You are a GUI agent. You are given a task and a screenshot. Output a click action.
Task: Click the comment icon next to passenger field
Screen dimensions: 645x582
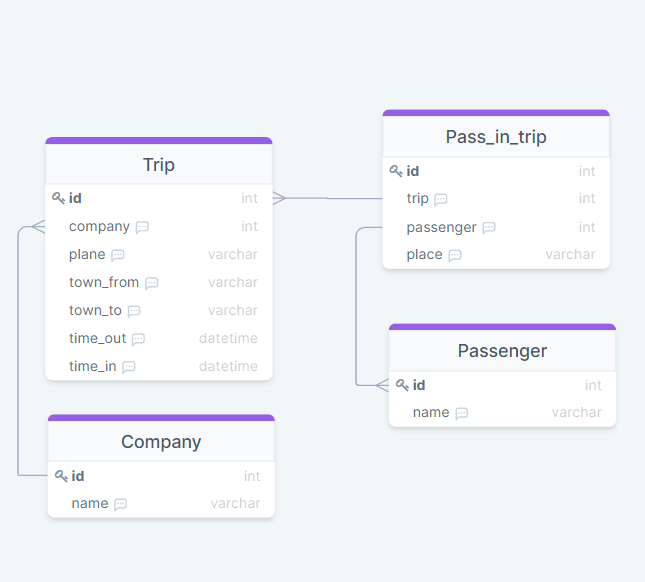click(489, 227)
